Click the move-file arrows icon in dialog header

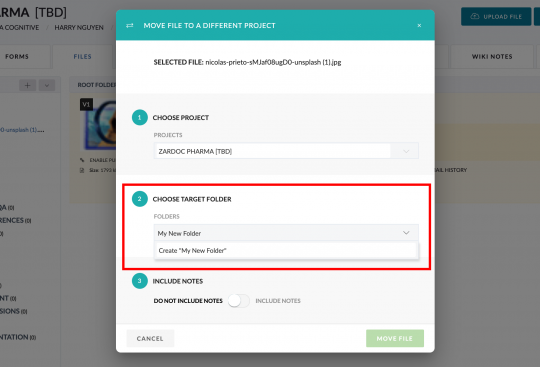129,25
